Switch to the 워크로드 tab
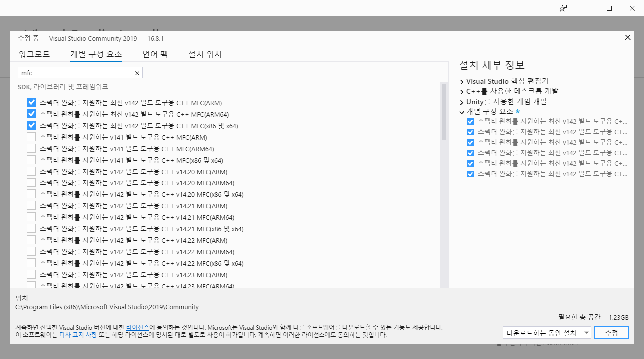The image size is (644, 359). (x=34, y=54)
